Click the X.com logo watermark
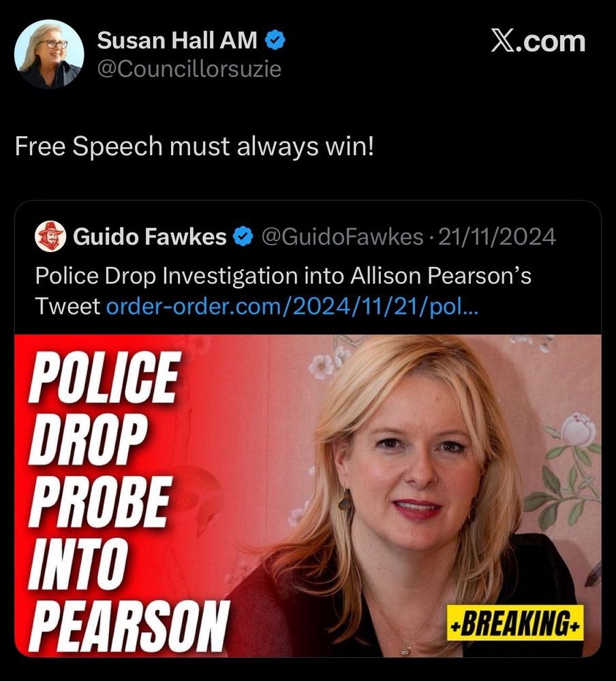The height and width of the screenshot is (681, 616). coord(538,42)
